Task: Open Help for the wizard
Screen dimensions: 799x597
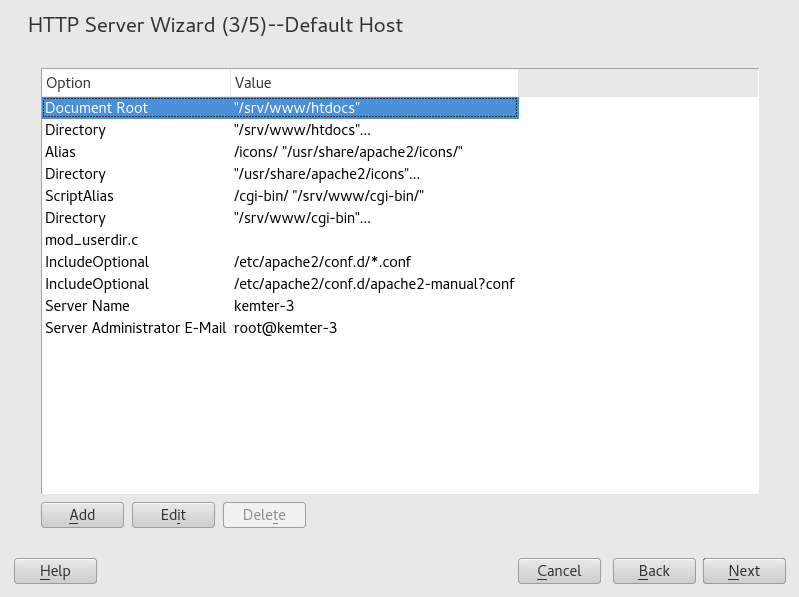Action: [x=55, y=571]
